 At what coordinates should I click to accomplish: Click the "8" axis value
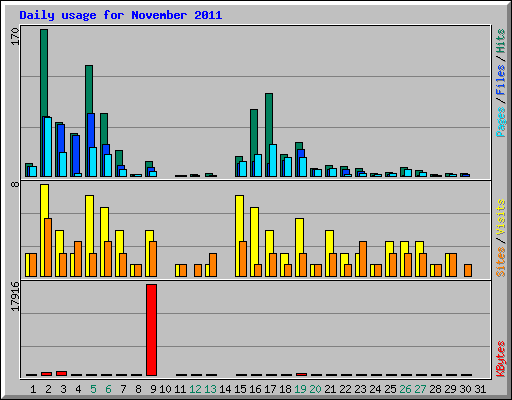point(15,184)
